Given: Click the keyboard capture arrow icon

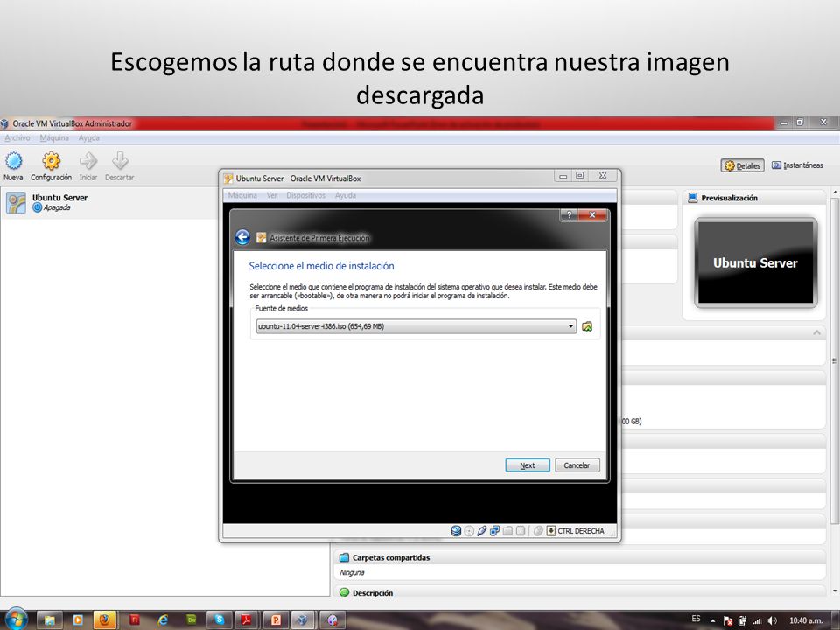Looking at the screenshot, I should pos(550,531).
